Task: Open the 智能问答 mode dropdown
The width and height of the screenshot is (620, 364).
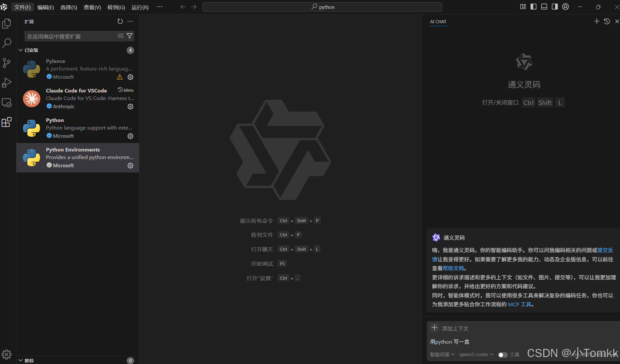Action: point(442,354)
